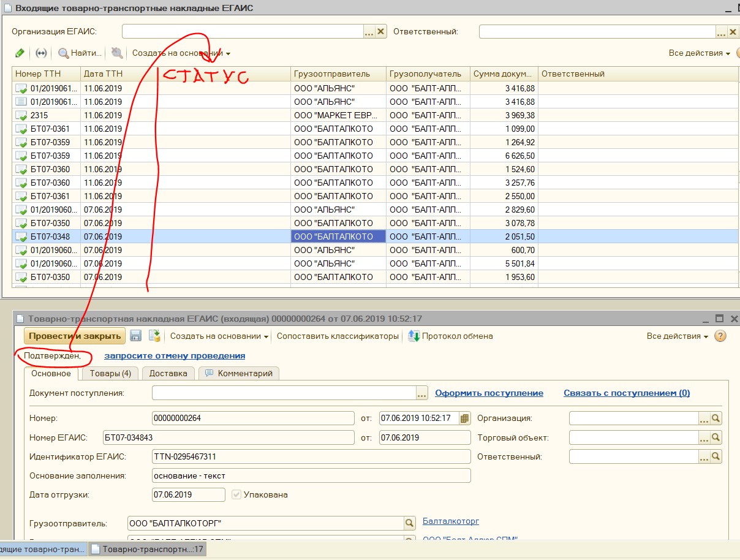Click the Основание заполнения text field
740x560 pixels.
coord(311,475)
